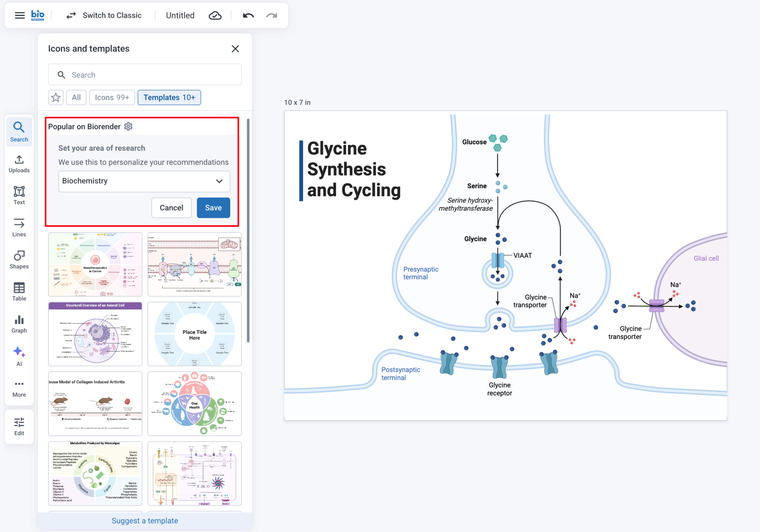Image resolution: width=760 pixels, height=532 pixels.
Task: Save the research area selection
Action: [x=213, y=208]
